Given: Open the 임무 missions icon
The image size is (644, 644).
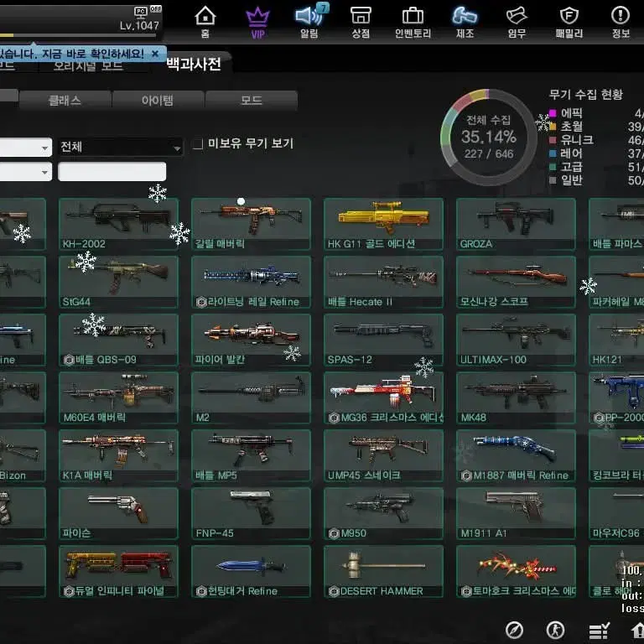Looking at the screenshot, I should tap(517, 23).
